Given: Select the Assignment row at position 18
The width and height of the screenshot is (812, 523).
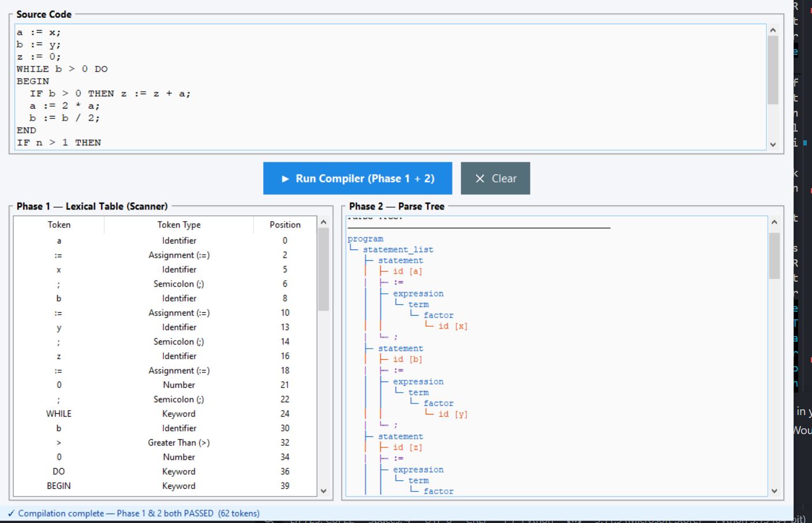Looking at the screenshot, I should pos(165,371).
